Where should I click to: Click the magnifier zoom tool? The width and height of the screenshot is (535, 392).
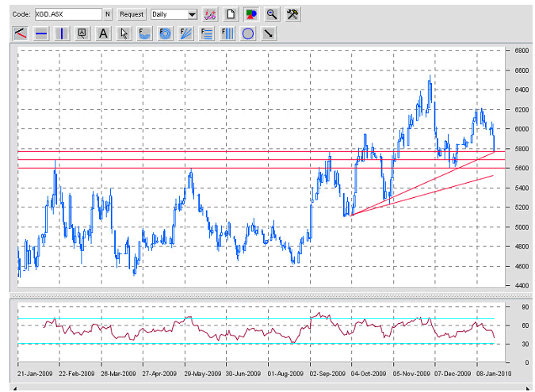[272, 14]
